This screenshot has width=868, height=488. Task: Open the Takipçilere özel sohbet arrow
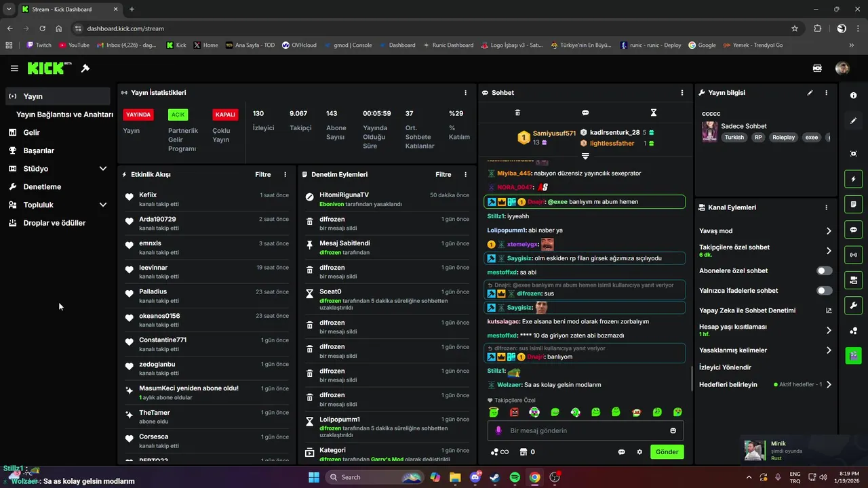(829, 251)
